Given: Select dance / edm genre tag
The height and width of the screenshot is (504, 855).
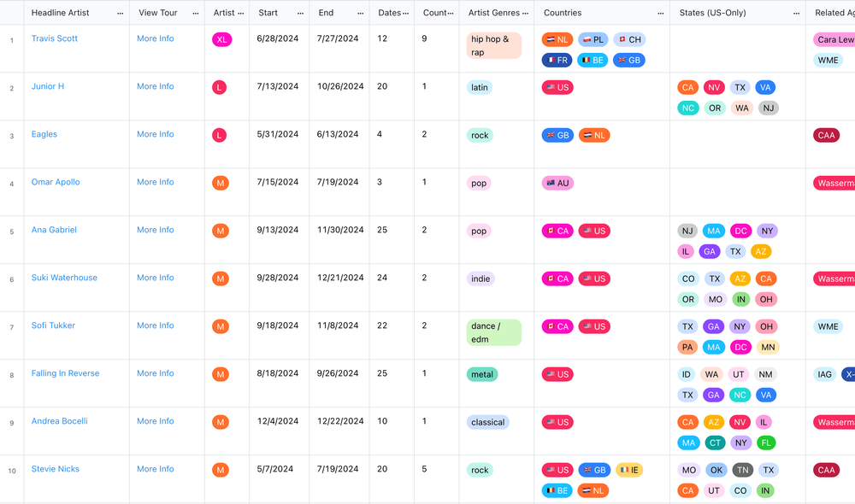Looking at the screenshot, I should pos(494,332).
